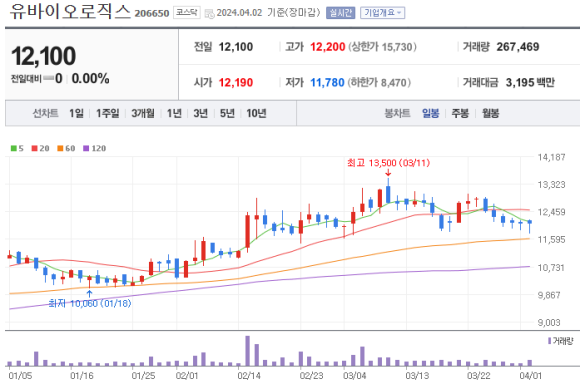Image resolution: width=580 pixels, height=384 pixels.
Task: Click the calendar icon beside the date
Action: [209, 14]
